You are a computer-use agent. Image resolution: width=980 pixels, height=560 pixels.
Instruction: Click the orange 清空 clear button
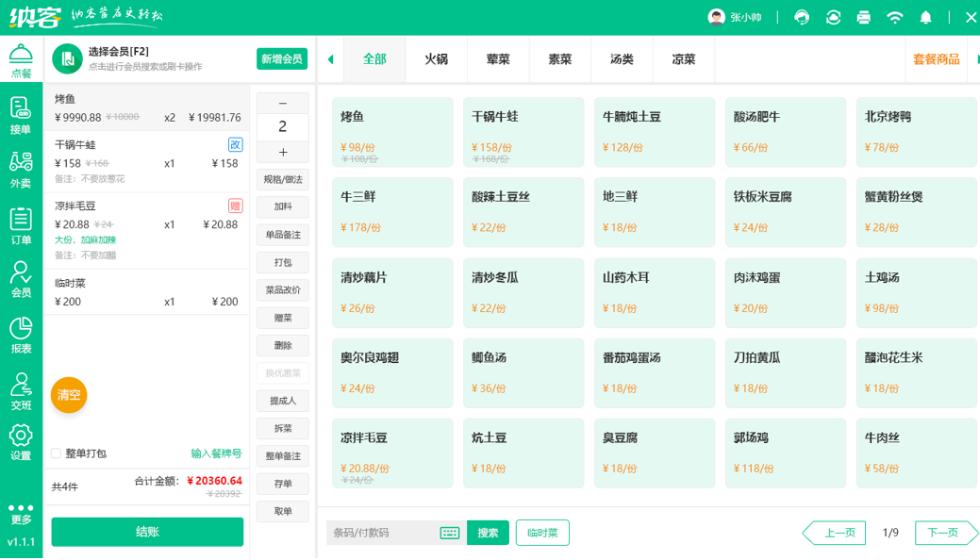point(69,395)
